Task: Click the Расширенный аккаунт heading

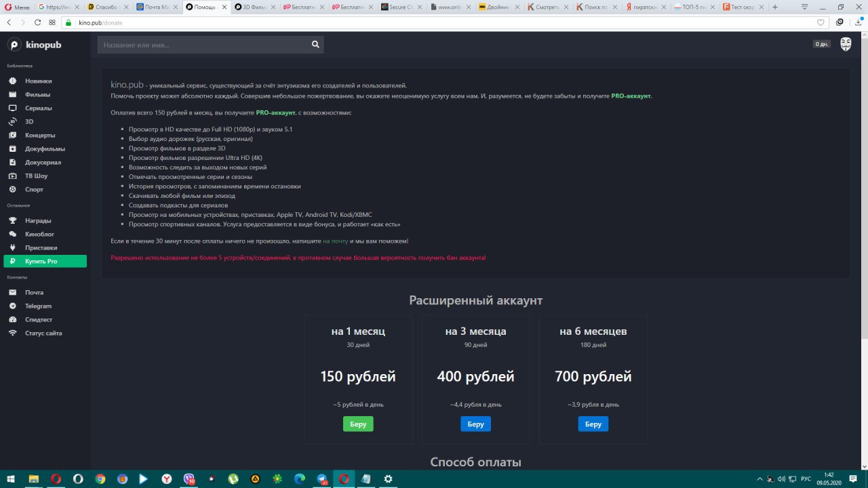Action: point(475,300)
